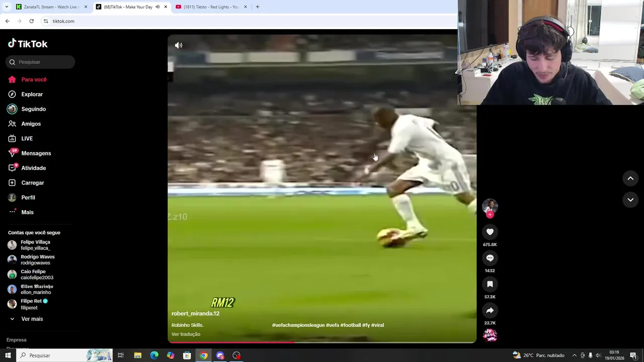
Task: Close the TikTok browser tab
Action: coord(166,7)
